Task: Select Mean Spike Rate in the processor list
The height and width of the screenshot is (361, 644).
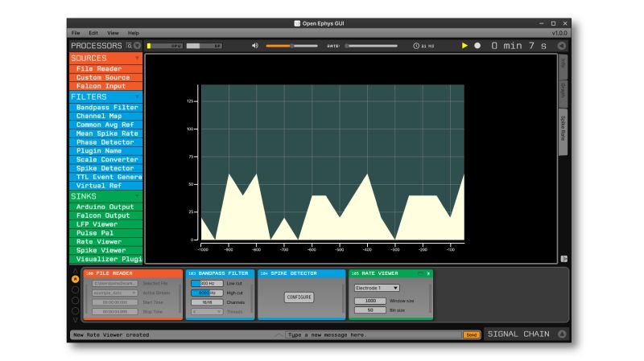Action: pyautogui.click(x=106, y=133)
